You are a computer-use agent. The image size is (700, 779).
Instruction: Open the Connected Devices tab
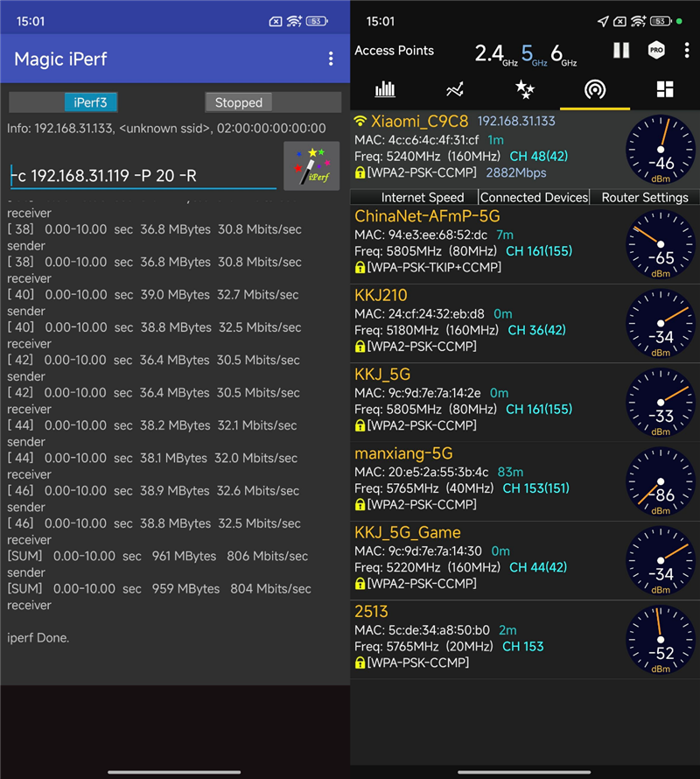coord(534,197)
